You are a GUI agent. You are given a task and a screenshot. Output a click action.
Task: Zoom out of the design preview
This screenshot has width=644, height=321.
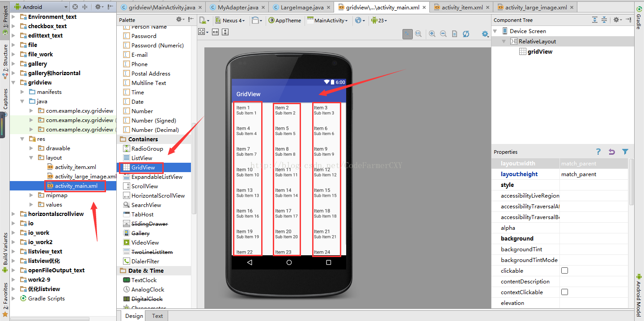pyautogui.click(x=443, y=34)
